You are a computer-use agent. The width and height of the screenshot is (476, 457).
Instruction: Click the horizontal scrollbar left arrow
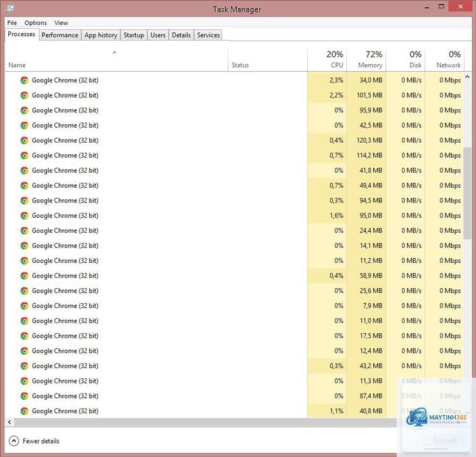(10, 422)
